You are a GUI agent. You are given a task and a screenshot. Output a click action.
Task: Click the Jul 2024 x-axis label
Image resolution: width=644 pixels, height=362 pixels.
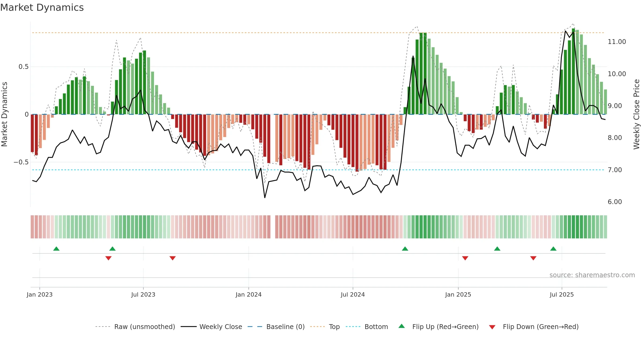[x=353, y=294]
